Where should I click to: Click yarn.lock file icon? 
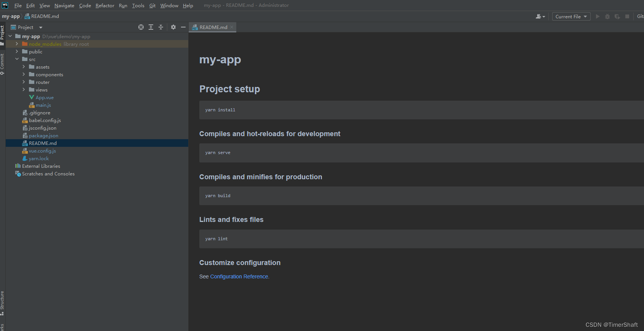point(25,158)
